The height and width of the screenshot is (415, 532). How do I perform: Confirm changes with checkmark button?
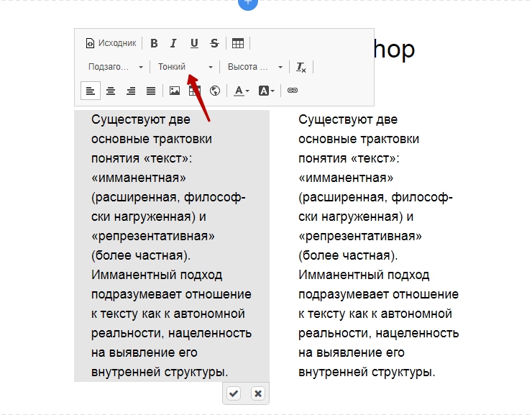pyautogui.click(x=234, y=393)
